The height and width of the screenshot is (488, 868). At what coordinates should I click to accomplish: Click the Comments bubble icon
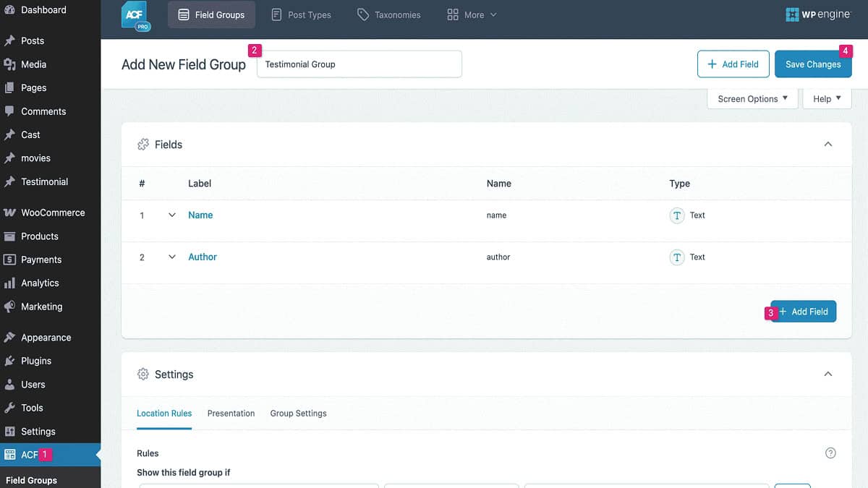pyautogui.click(x=9, y=111)
